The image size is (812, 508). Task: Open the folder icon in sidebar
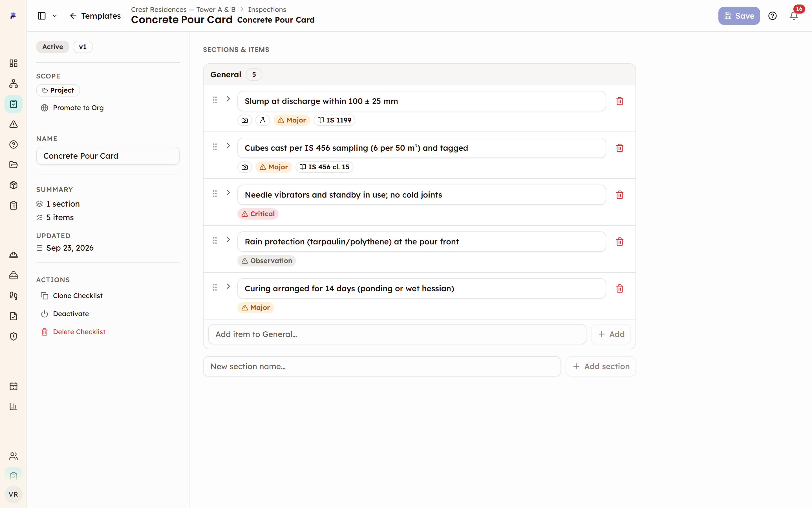pos(14,165)
